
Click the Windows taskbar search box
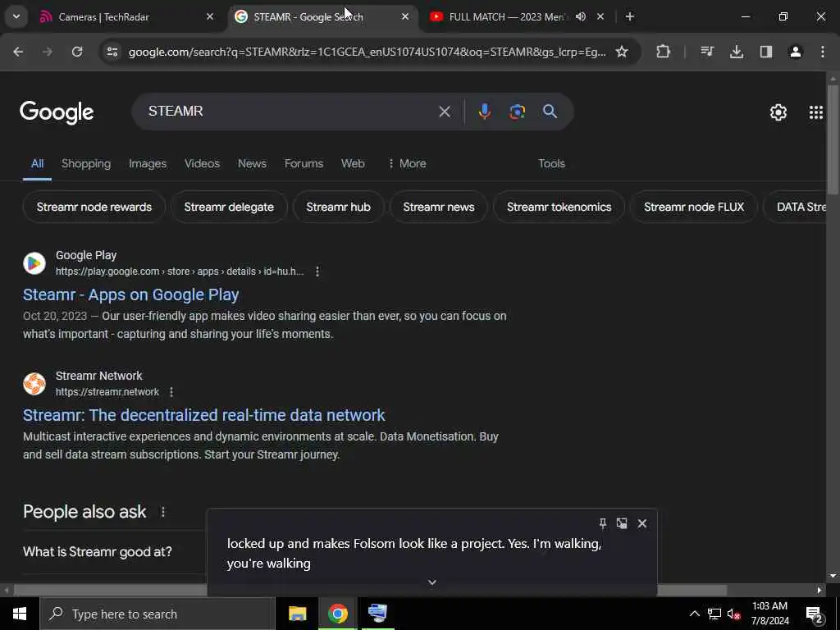pos(157,614)
